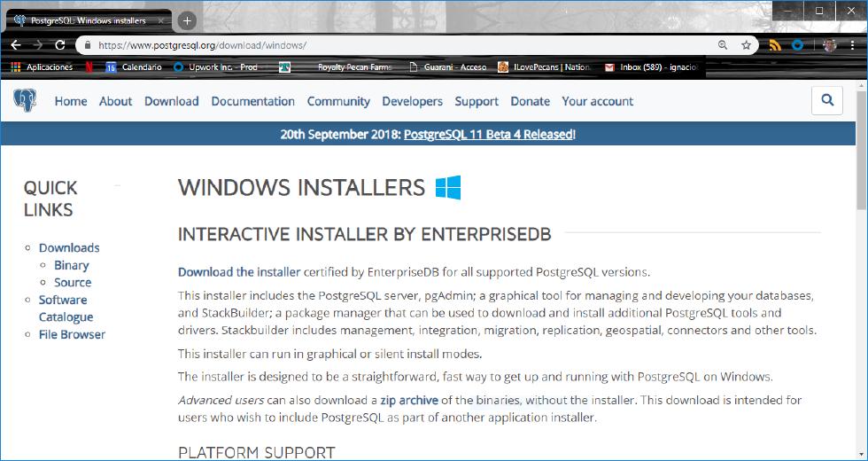Open the browser zoom indicator icon
Image resolution: width=868 pixels, height=461 pixels.
point(724,45)
